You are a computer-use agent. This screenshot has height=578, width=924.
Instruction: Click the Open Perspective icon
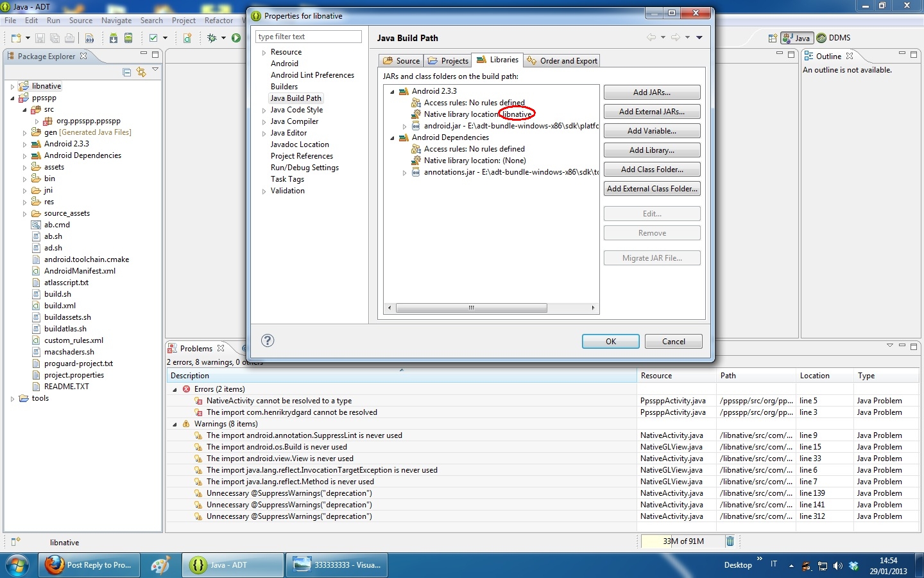pos(773,38)
